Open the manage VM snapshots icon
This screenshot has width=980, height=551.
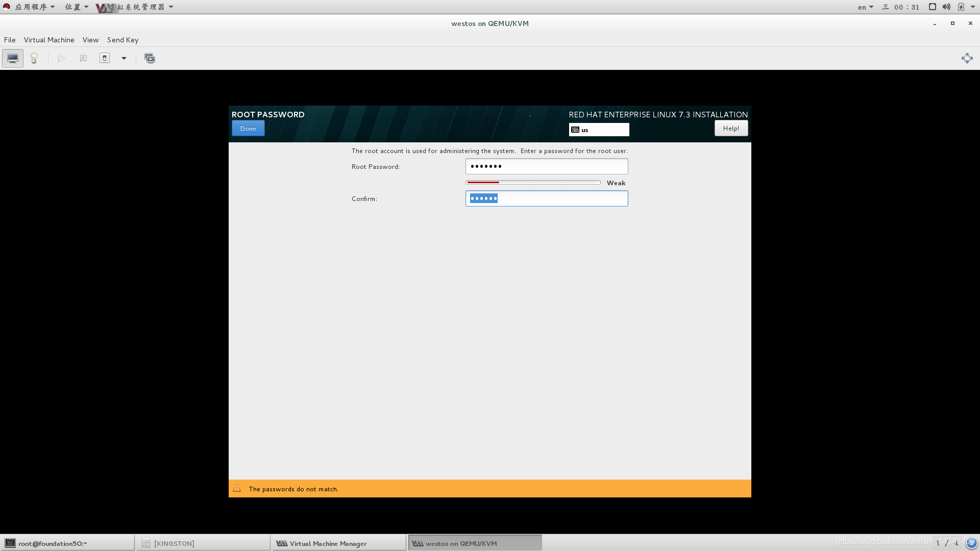pyautogui.click(x=150, y=58)
